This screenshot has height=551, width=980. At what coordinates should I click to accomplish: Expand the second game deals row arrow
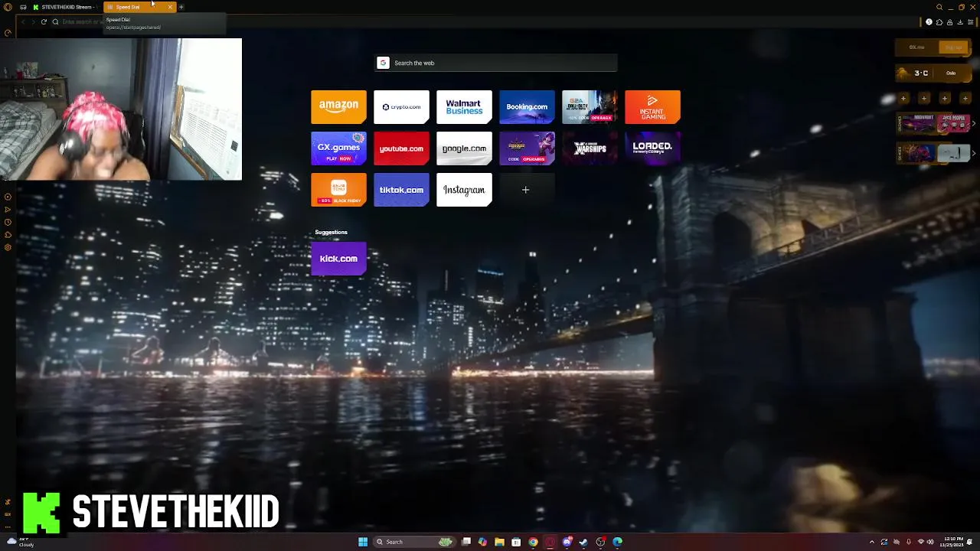(973, 153)
